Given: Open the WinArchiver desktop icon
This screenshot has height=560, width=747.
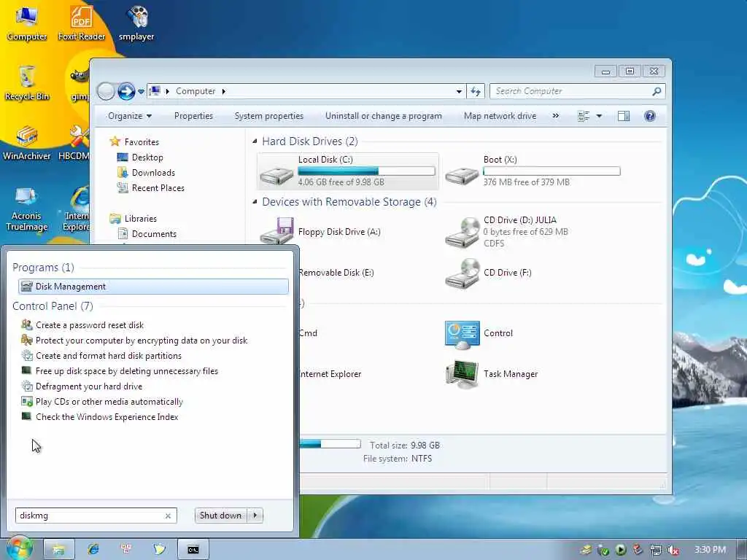Looking at the screenshot, I should 27,143.
